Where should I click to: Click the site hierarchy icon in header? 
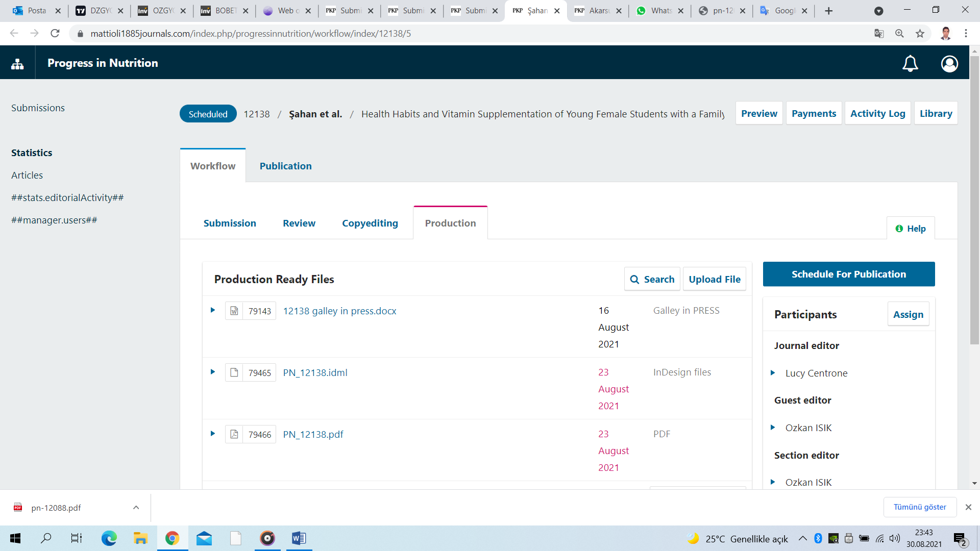click(x=17, y=63)
